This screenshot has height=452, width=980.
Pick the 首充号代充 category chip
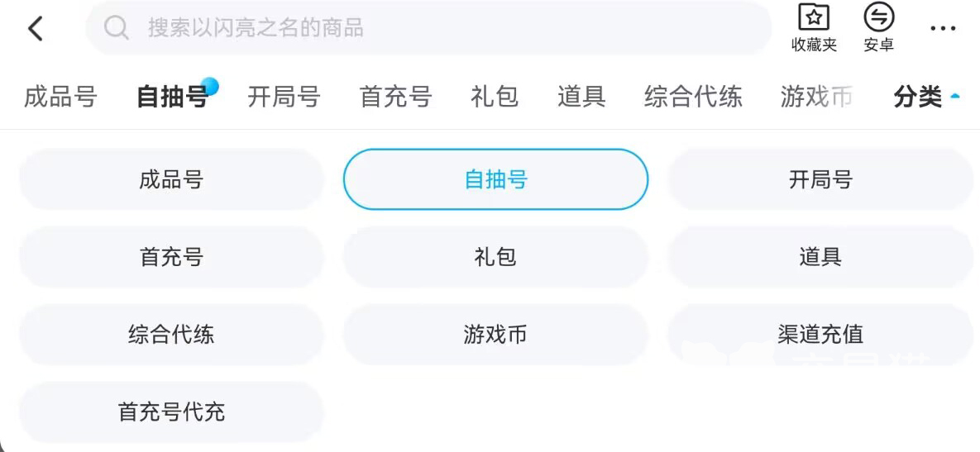click(171, 412)
